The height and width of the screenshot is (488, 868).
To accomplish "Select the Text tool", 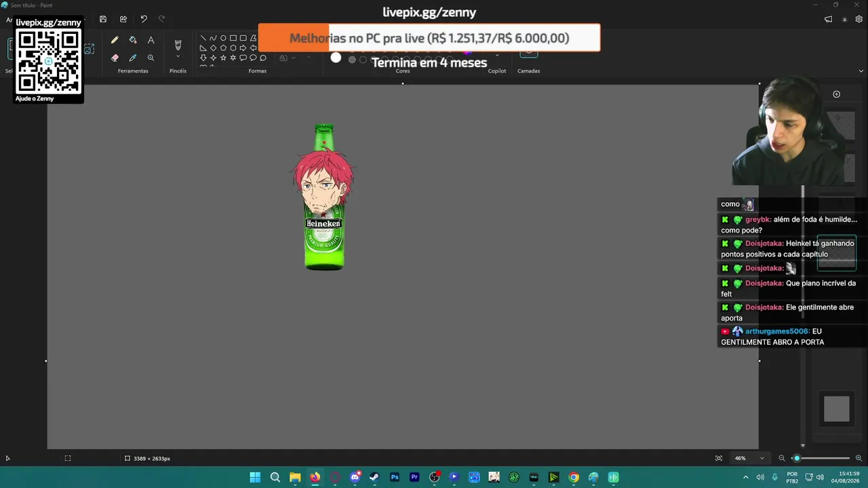I will [151, 41].
